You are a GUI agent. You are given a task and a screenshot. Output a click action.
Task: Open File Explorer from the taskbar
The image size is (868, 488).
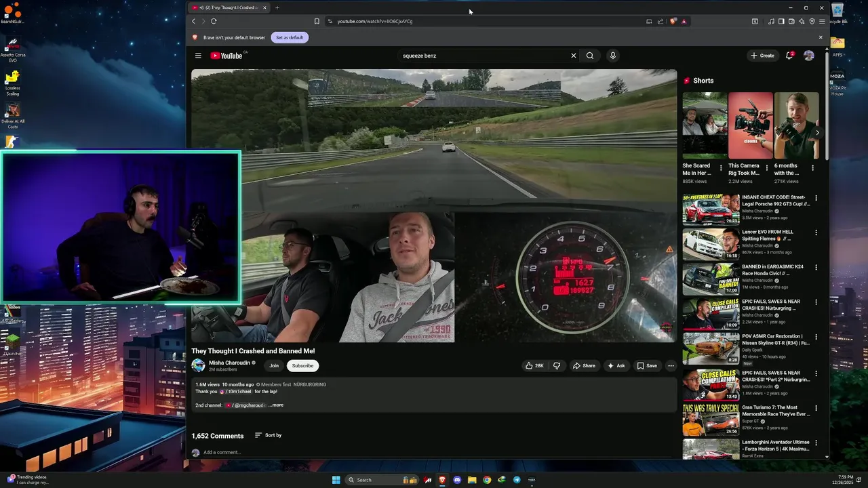472,480
